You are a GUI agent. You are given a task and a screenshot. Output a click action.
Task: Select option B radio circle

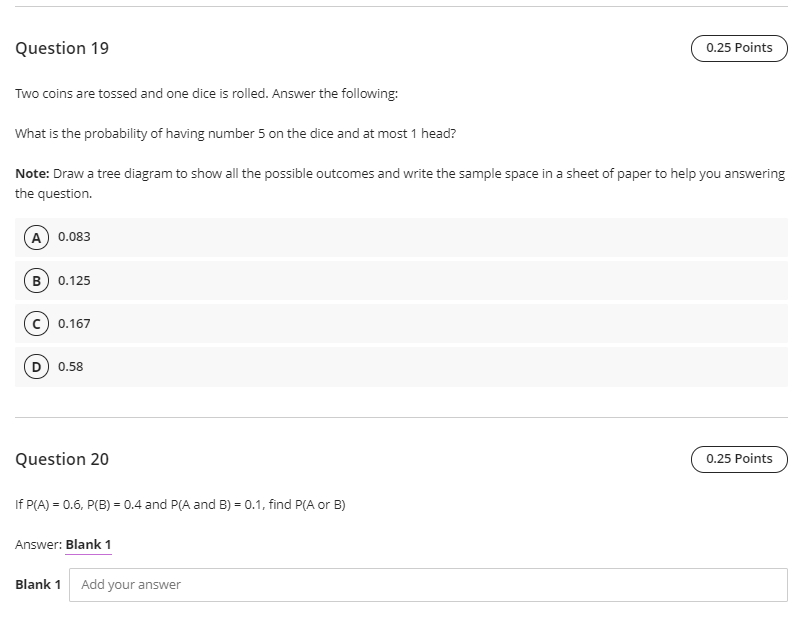(x=36, y=281)
